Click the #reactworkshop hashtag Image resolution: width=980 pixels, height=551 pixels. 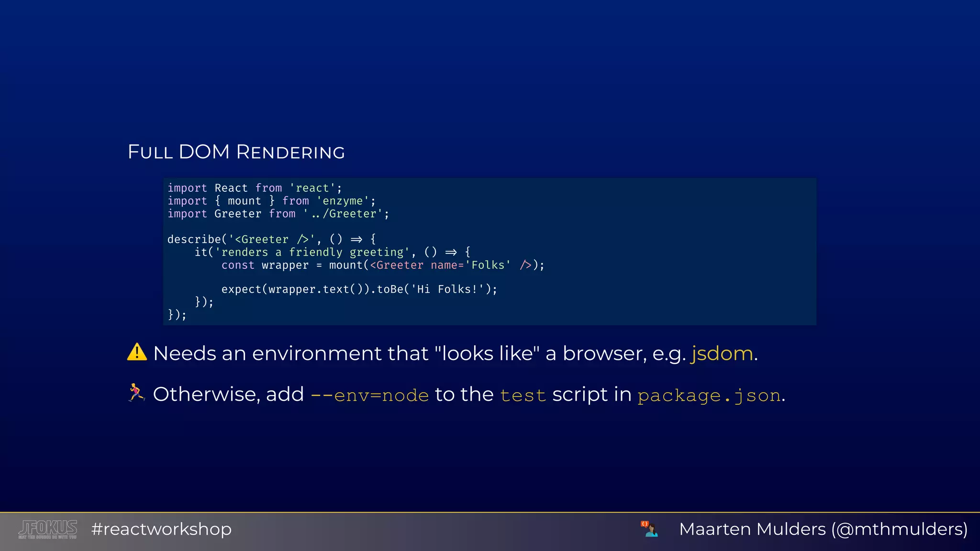[161, 529]
